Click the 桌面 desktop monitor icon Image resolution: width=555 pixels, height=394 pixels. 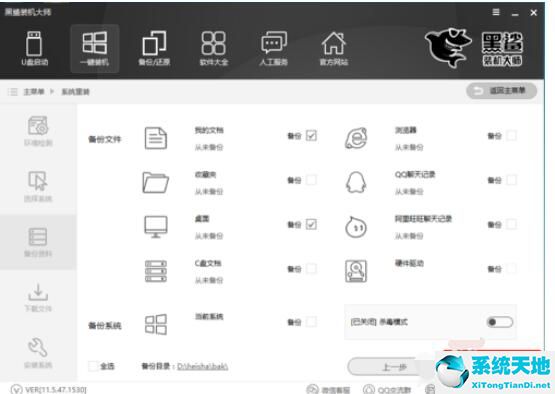(156, 227)
